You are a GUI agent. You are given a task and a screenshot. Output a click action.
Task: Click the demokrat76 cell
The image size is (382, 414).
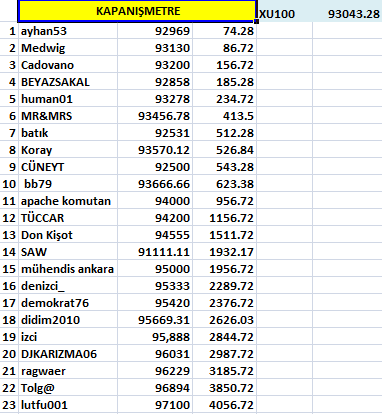point(68,303)
